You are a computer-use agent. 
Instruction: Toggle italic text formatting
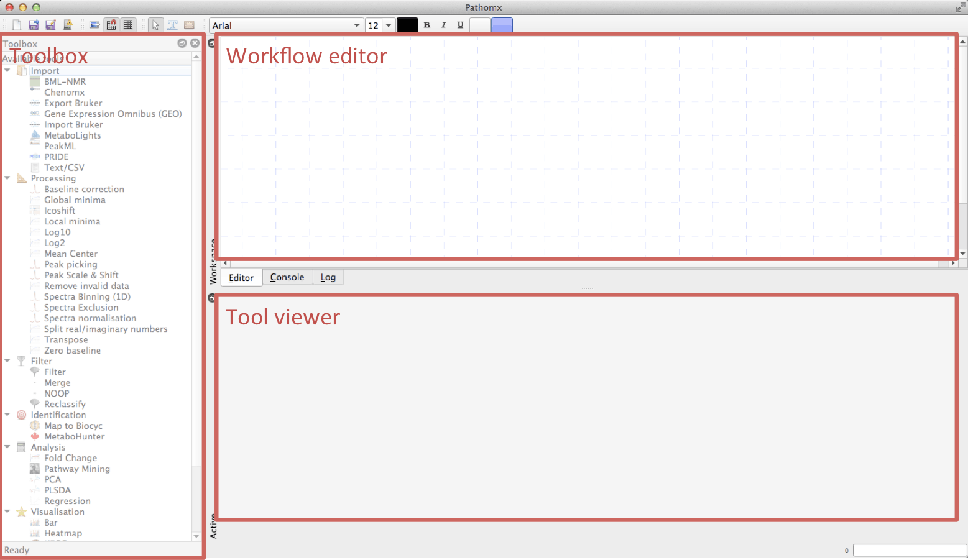[x=443, y=24]
